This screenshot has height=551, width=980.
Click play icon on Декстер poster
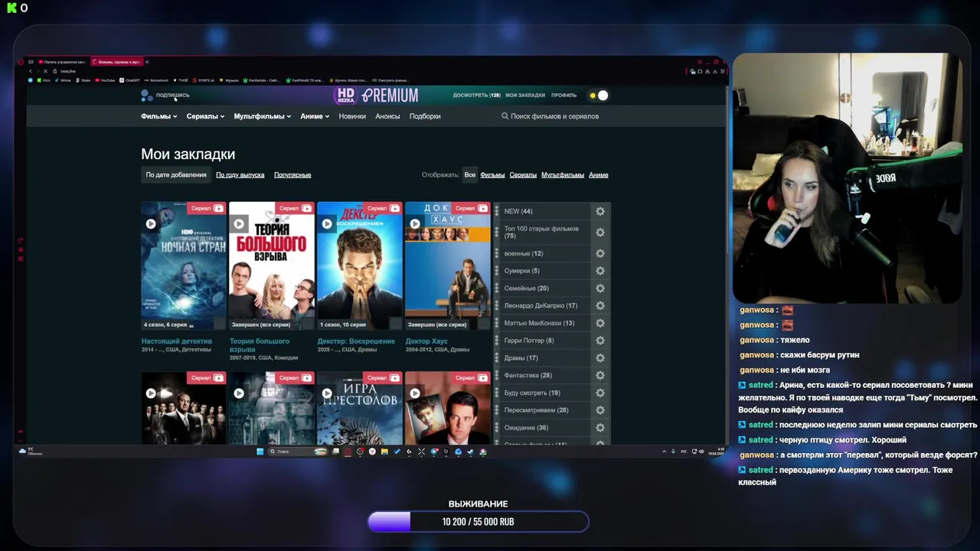click(x=327, y=223)
